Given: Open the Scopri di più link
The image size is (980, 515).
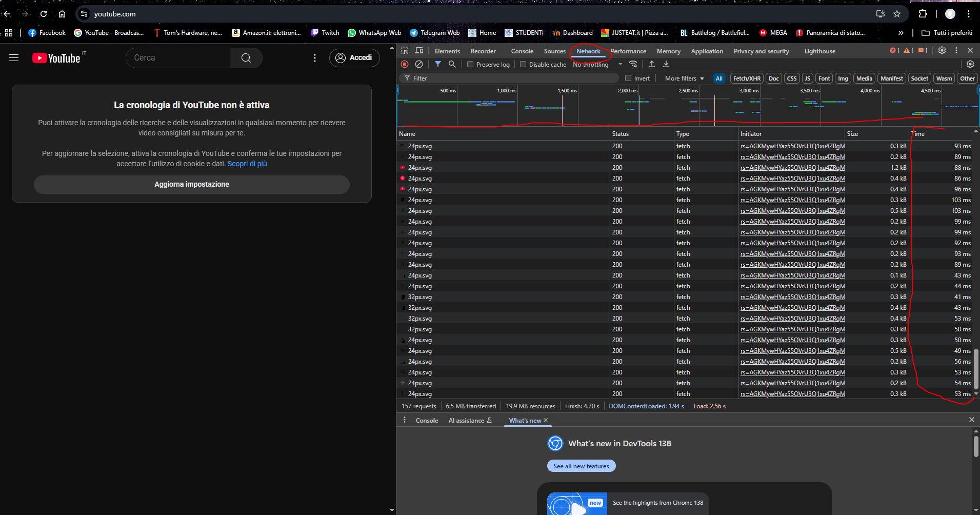Looking at the screenshot, I should point(247,164).
